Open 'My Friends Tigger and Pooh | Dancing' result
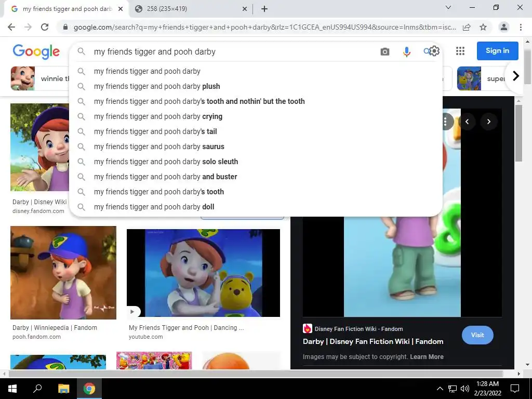 187,328
